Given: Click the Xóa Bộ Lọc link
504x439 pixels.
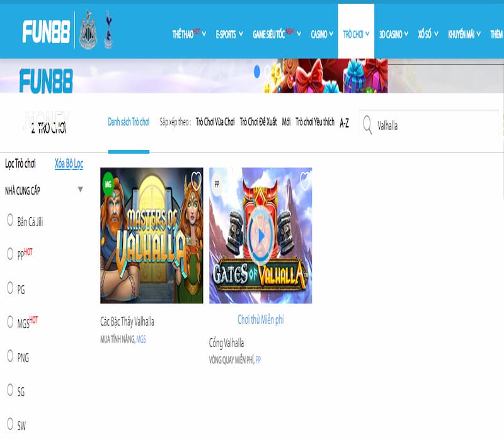Looking at the screenshot, I should point(69,164).
